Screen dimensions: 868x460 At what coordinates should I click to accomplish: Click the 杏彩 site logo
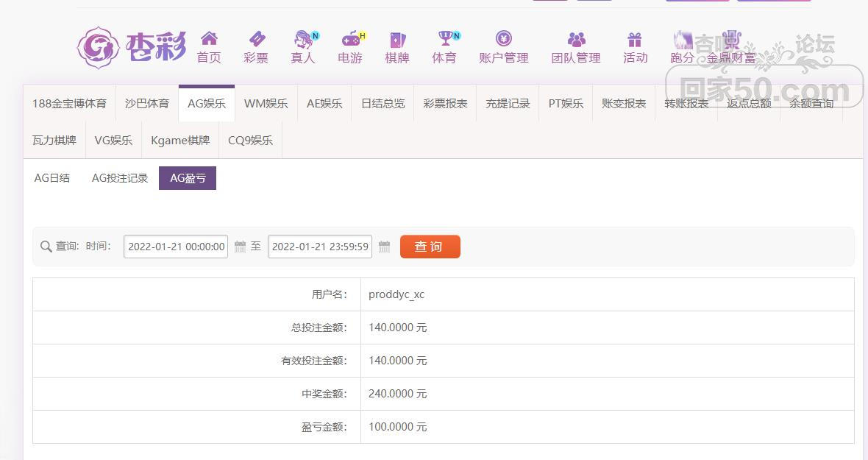[x=132, y=48]
